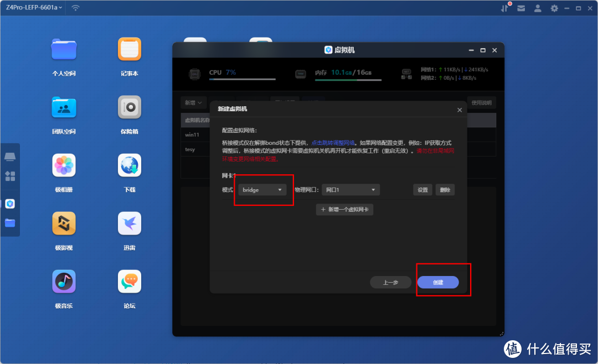Screen dimensions: 598x364
Task: Click the 网络2 speed readout
Action: [x=448, y=78]
